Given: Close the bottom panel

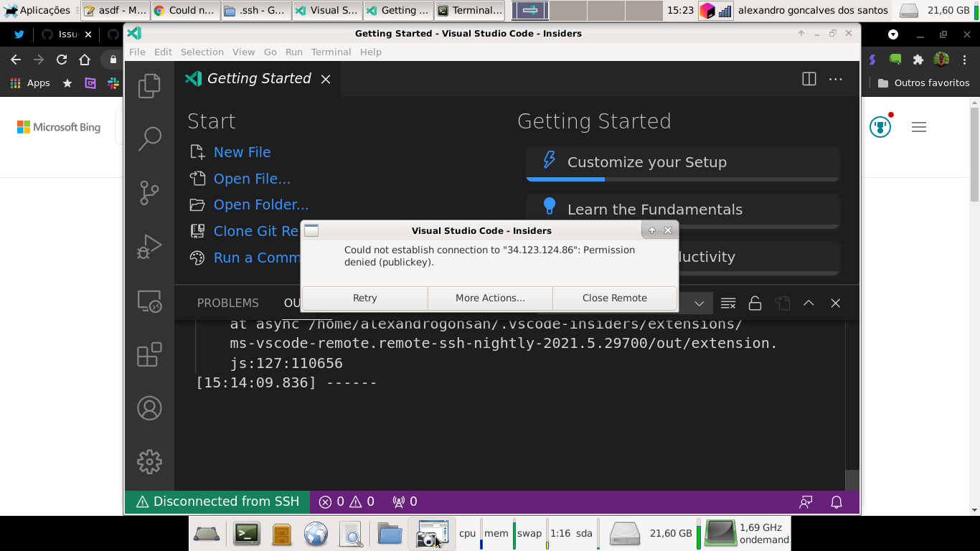Looking at the screenshot, I should pyautogui.click(x=835, y=303).
